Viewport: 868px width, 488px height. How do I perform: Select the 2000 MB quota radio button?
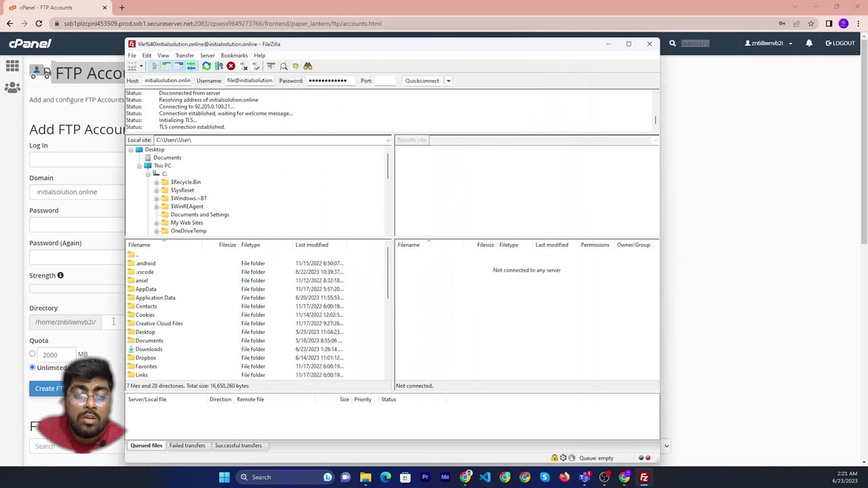[x=32, y=354]
